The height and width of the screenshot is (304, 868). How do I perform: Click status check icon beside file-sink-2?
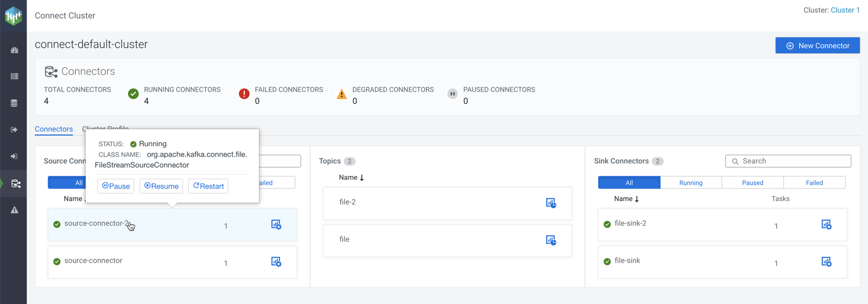point(607,224)
